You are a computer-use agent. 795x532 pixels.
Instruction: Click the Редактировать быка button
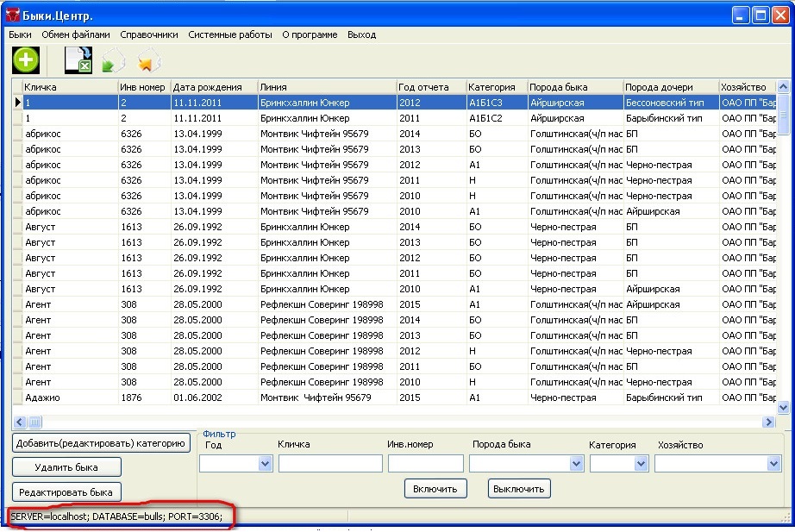66,492
